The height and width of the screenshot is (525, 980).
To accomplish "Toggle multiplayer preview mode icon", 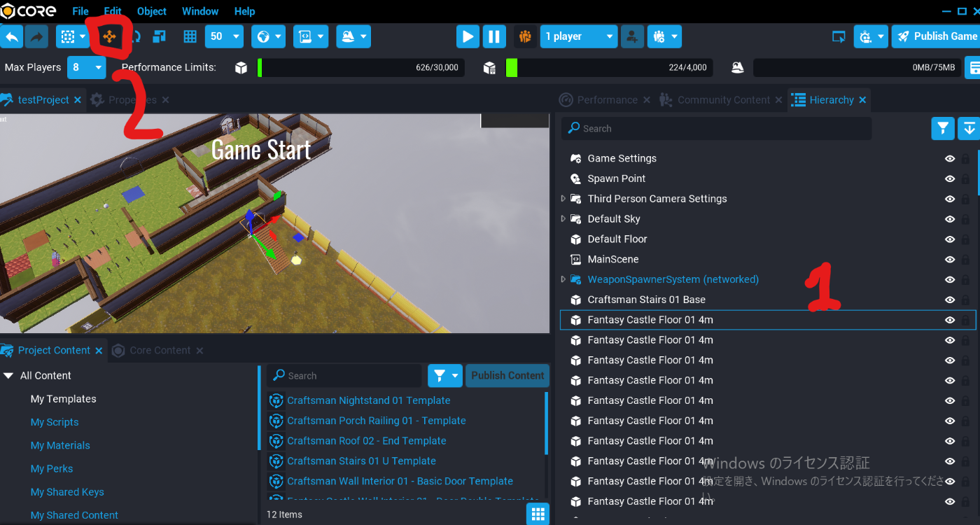I will (x=525, y=36).
